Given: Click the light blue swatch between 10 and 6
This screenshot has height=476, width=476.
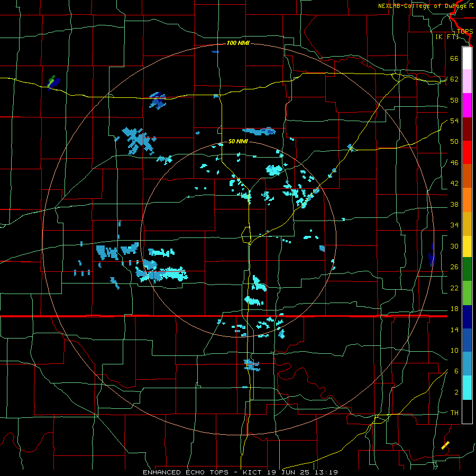Looking at the screenshot, I should 467,364.
